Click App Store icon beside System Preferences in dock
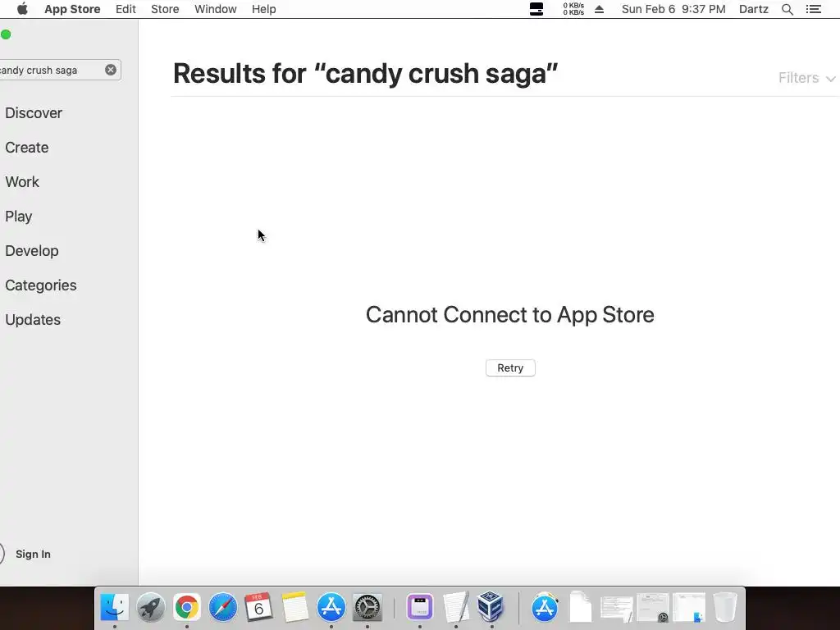The height and width of the screenshot is (630, 840). pos(331,607)
